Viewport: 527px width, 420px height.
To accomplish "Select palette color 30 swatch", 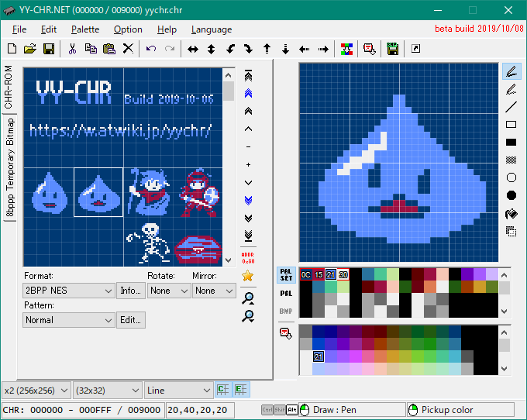I will pos(343,275).
